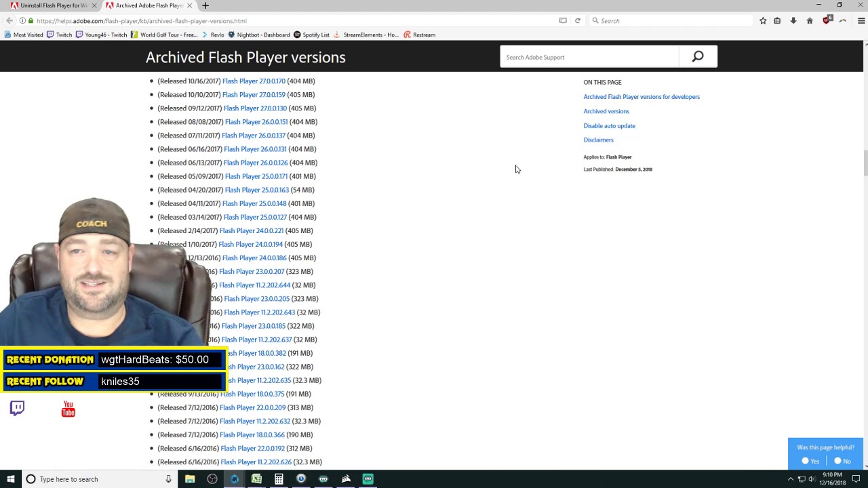Download Flash Player 18.0.0.366
This screenshot has width=868, height=488.
[x=252, y=434]
